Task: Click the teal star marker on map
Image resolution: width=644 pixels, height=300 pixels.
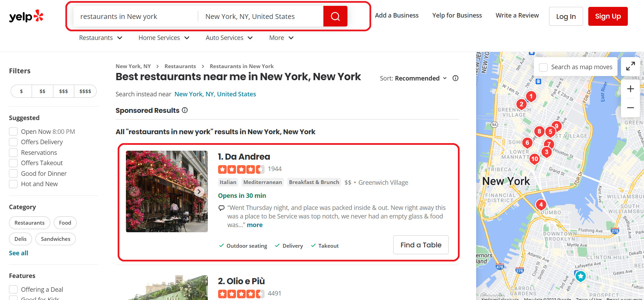Action: [x=581, y=276]
